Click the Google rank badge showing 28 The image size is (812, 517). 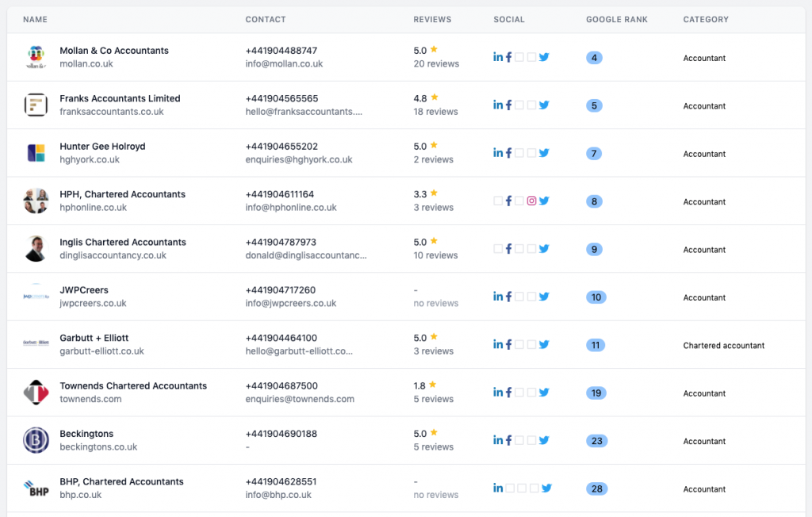tap(596, 488)
